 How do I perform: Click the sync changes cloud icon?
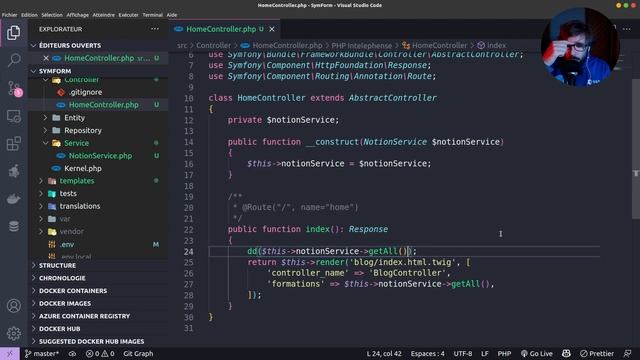click(x=72, y=353)
